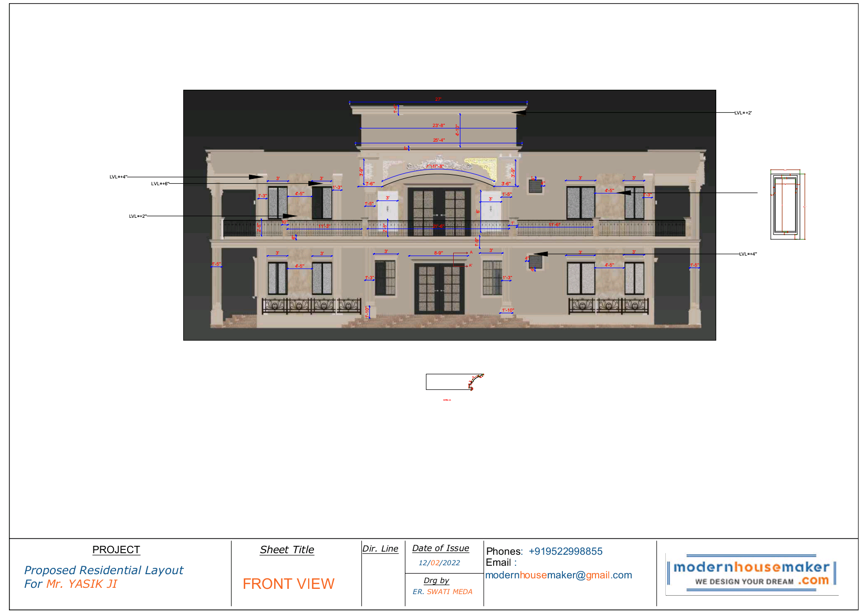The height and width of the screenshot is (613, 868).
Task: Click the 'Date of Issue' heading
Action: tap(441, 548)
